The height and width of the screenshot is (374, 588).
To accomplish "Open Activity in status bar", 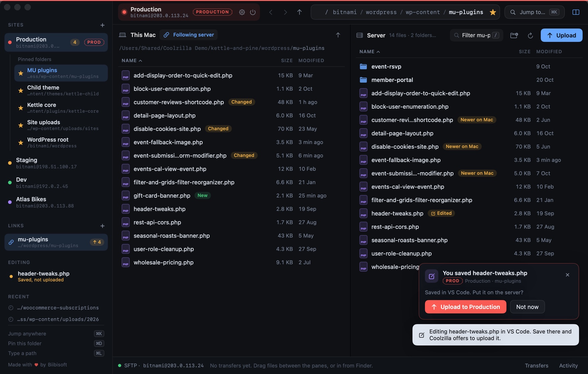I will tap(569, 366).
